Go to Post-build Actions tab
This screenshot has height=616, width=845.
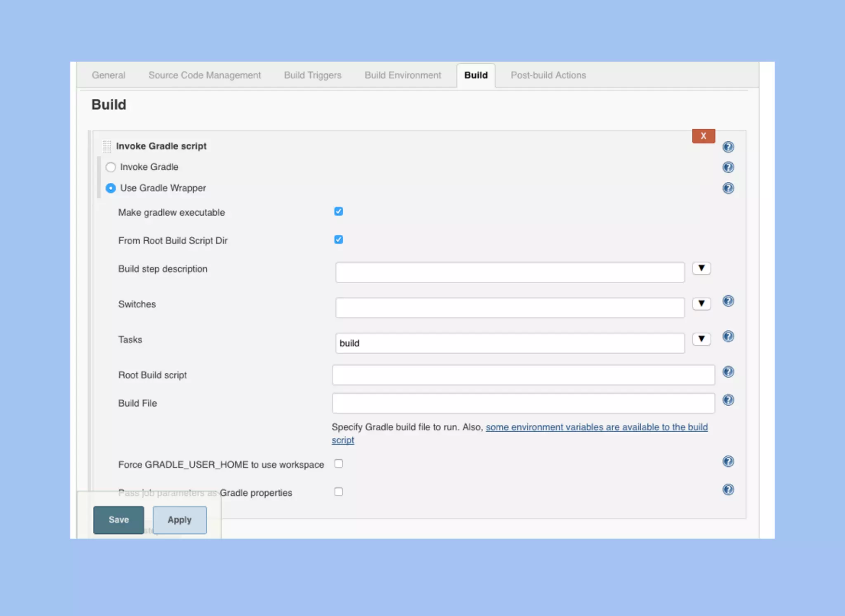(x=548, y=75)
